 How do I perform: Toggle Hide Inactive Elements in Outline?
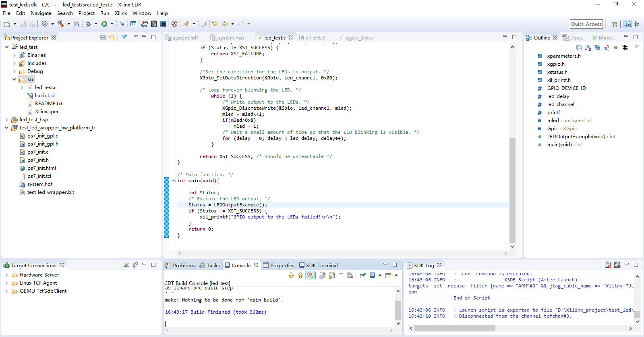tap(625, 48)
